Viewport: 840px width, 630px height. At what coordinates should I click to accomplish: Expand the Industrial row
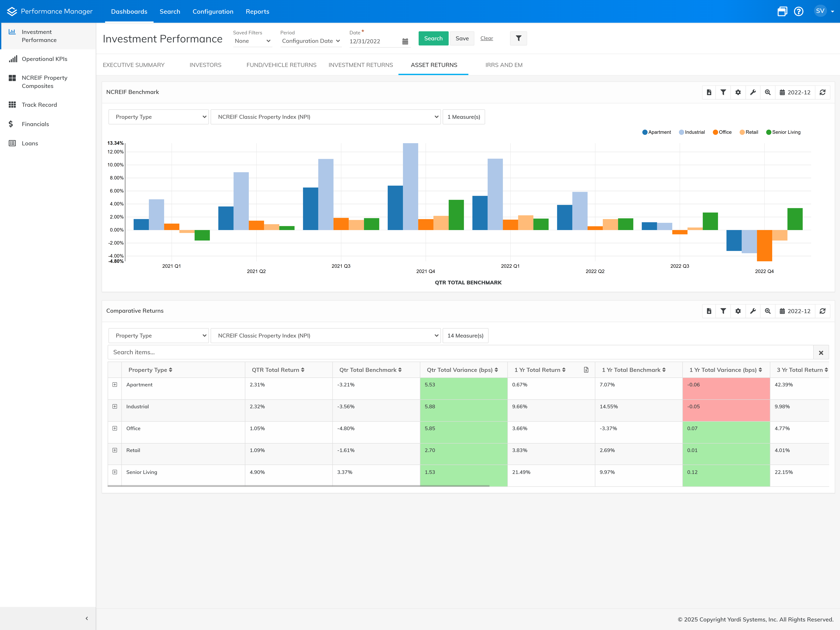115,406
